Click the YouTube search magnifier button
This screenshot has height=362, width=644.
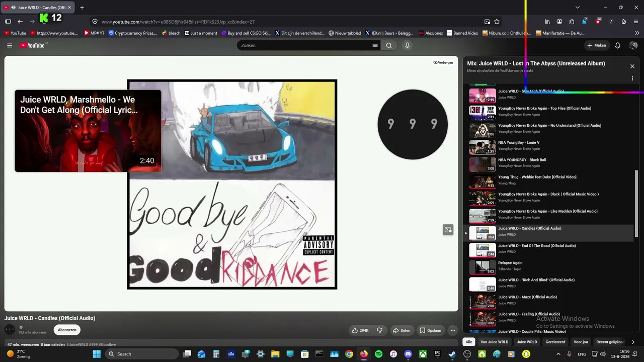(389, 45)
